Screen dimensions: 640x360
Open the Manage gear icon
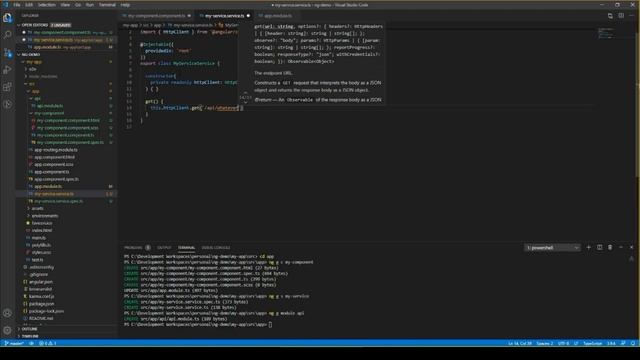(x=7, y=330)
